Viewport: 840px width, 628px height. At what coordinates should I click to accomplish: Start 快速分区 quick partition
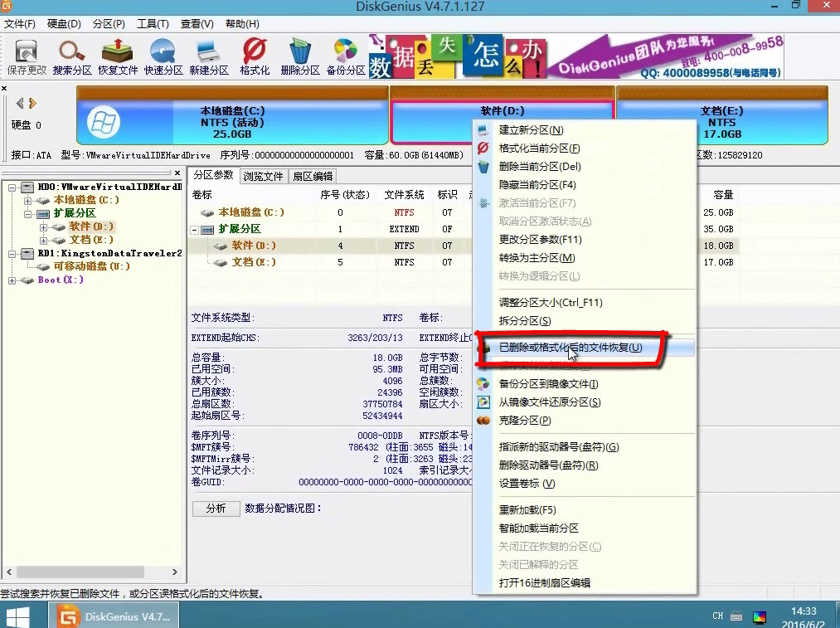[x=163, y=56]
